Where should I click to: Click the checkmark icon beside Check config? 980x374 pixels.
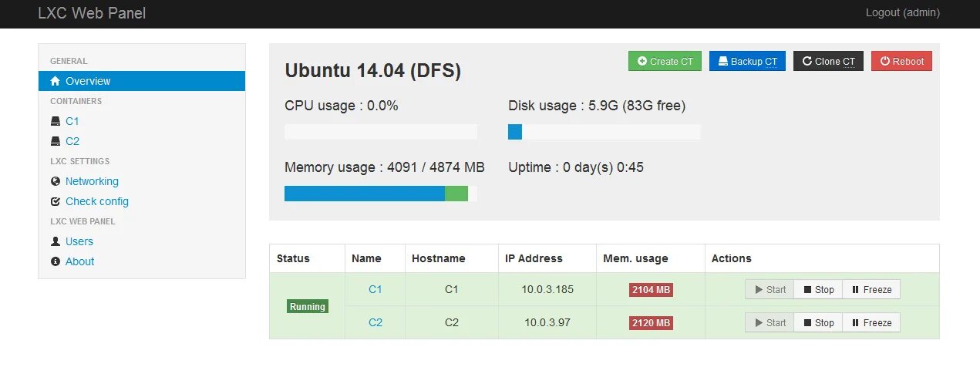tap(55, 201)
